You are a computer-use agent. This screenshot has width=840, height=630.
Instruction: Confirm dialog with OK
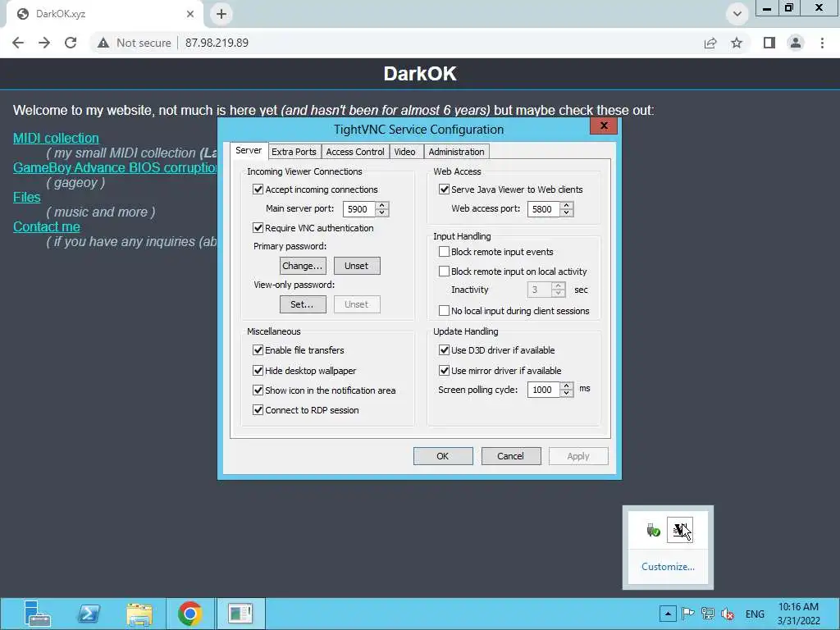443,456
